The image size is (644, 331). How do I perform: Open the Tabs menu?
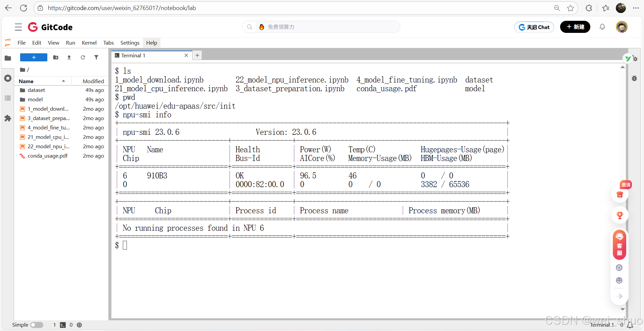pos(108,43)
